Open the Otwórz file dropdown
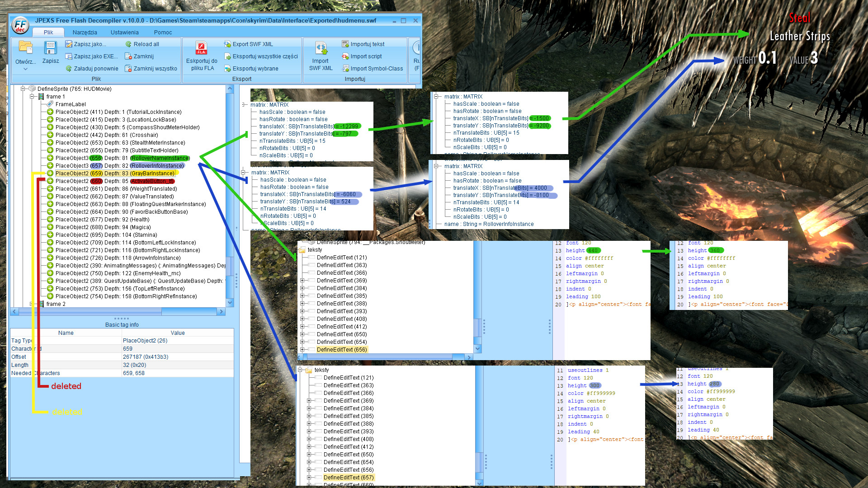Image resolution: width=868 pixels, height=488 pixels. click(25, 69)
